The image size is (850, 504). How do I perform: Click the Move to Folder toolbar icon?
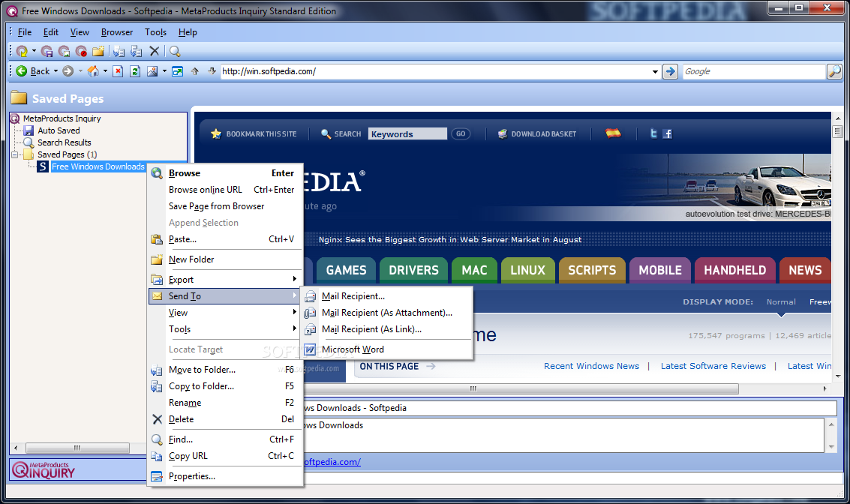coord(119,52)
